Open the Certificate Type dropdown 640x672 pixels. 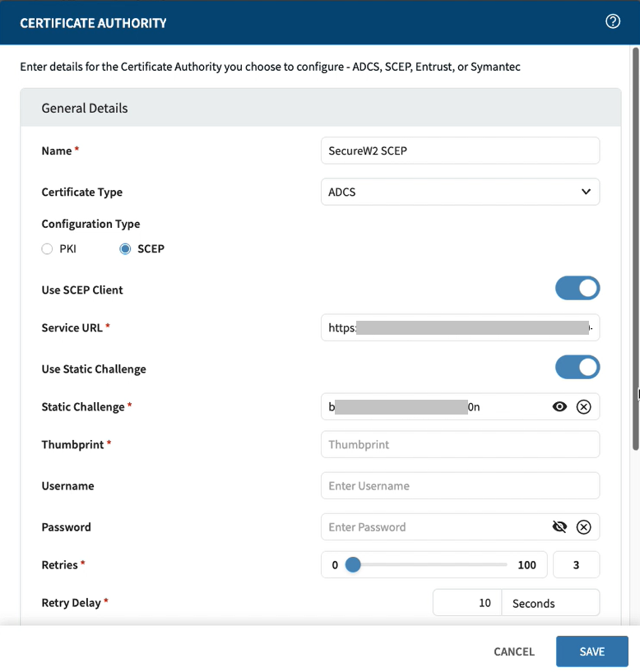460,192
